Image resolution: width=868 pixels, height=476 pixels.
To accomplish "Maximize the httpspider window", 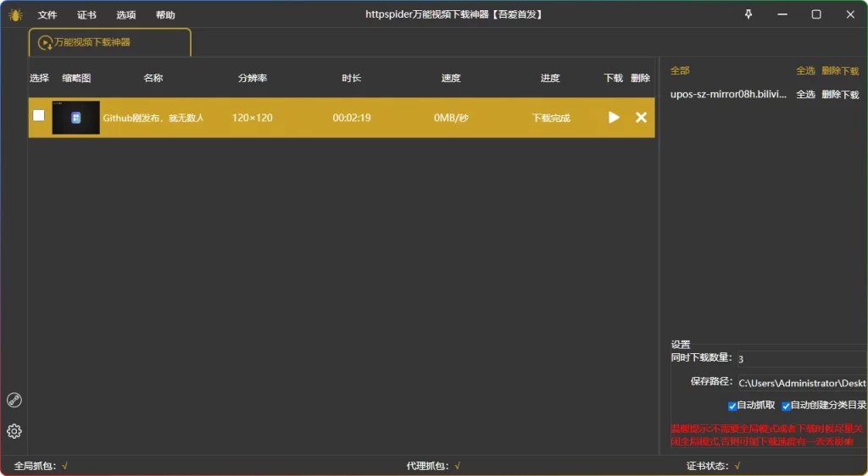I will coord(816,14).
